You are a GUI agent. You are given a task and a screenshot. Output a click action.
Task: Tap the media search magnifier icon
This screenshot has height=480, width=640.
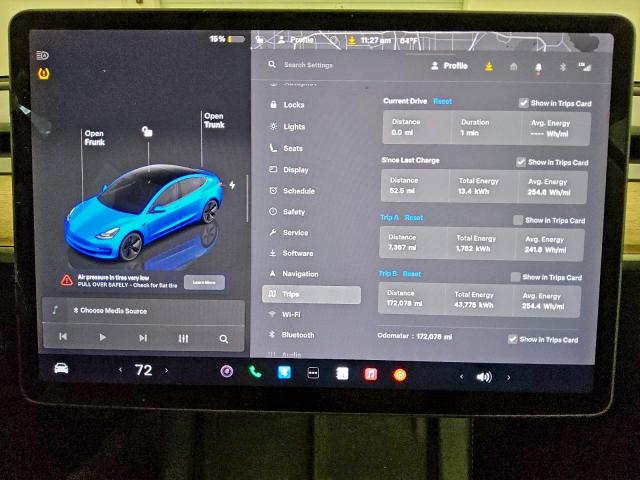pyautogui.click(x=224, y=339)
